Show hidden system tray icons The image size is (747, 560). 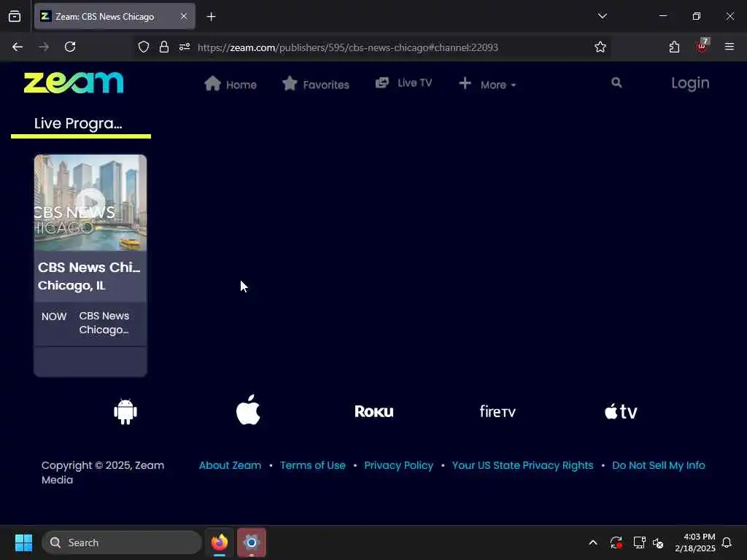point(593,542)
